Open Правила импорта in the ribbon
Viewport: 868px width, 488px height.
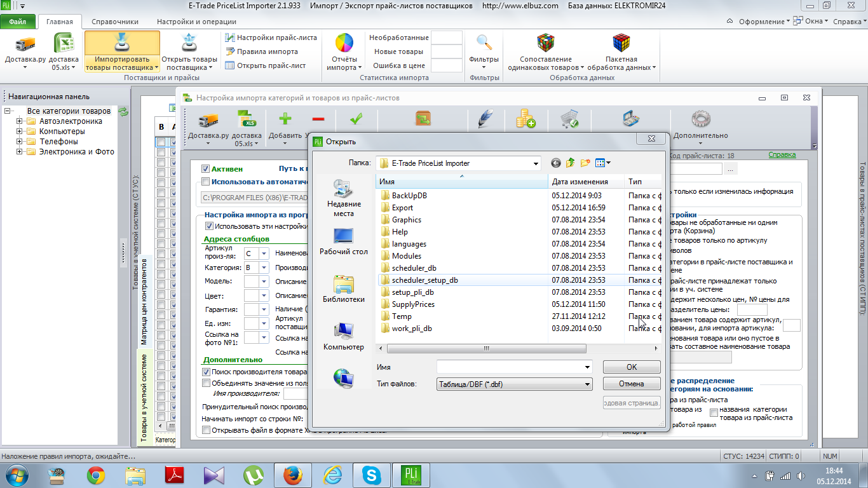pos(261,51)
